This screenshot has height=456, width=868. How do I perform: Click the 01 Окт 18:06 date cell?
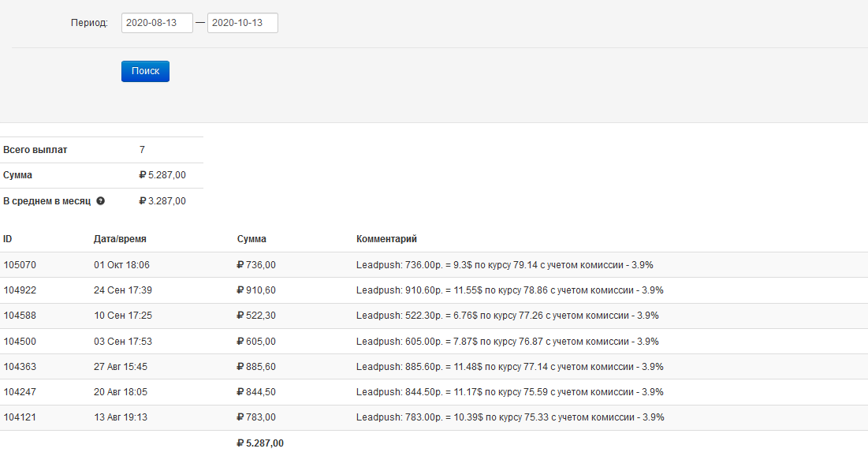[x=121, y=265]
